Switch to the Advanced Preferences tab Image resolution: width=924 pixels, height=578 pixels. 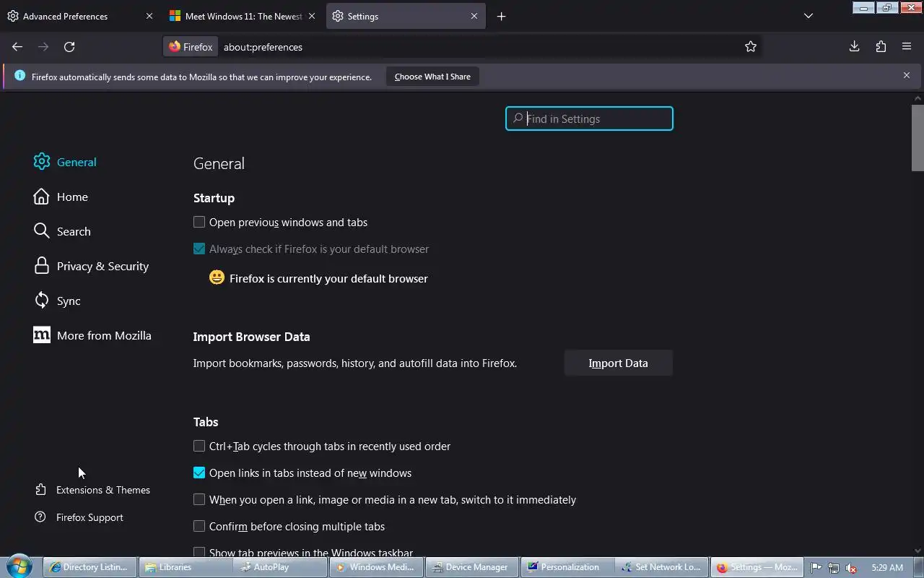pyautogui.click(x=81, y=16)
